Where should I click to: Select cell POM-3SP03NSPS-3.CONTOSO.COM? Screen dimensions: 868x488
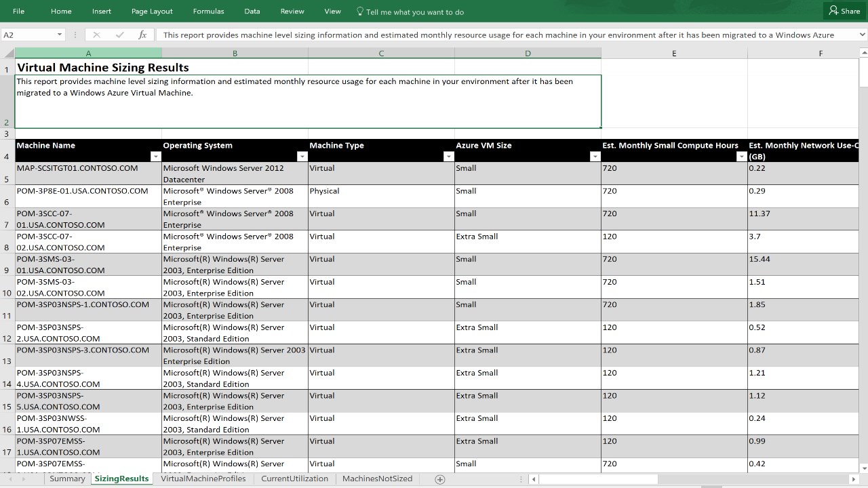(88, 355)
